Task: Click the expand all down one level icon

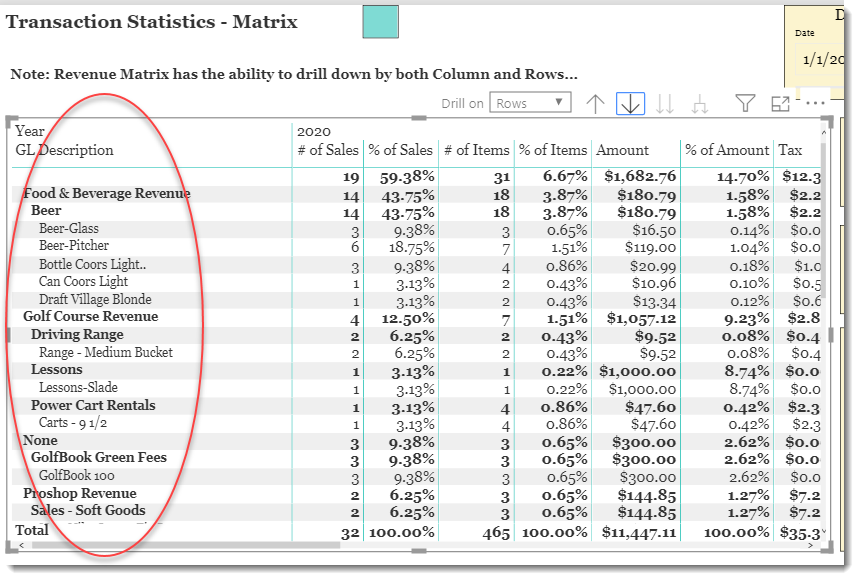Action: pos(665,102)
